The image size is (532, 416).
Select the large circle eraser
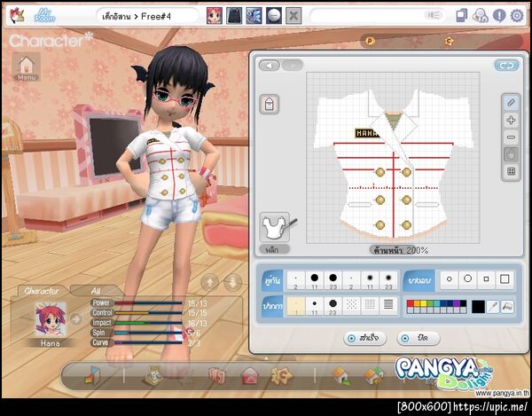pyautogui.click(x=467, y=279)
